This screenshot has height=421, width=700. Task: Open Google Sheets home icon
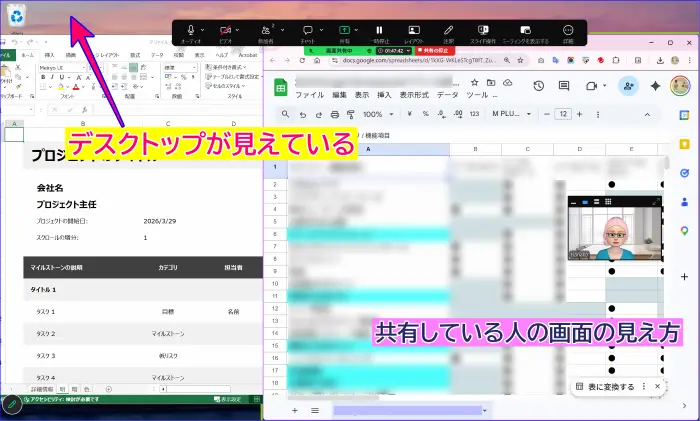[x=280, y=88]
